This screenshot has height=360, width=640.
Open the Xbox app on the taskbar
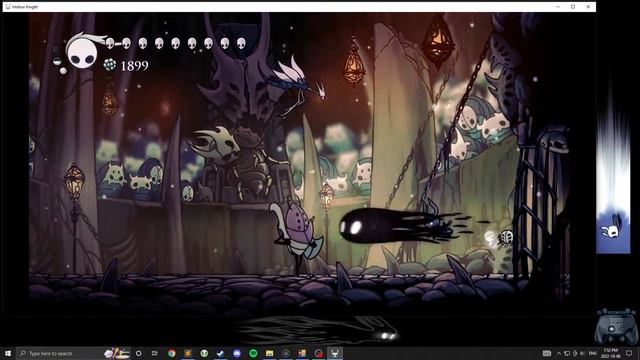click(x=204, y=353)
